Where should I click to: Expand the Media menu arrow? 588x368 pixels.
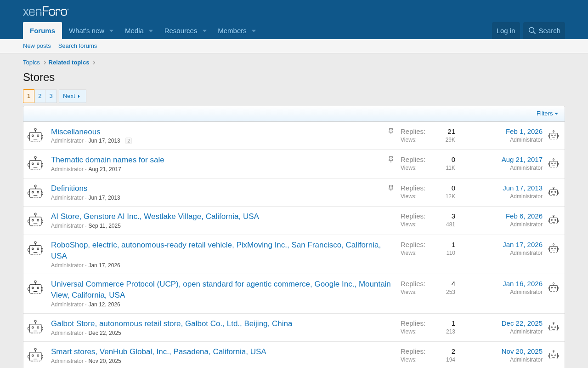click(151, 31)
